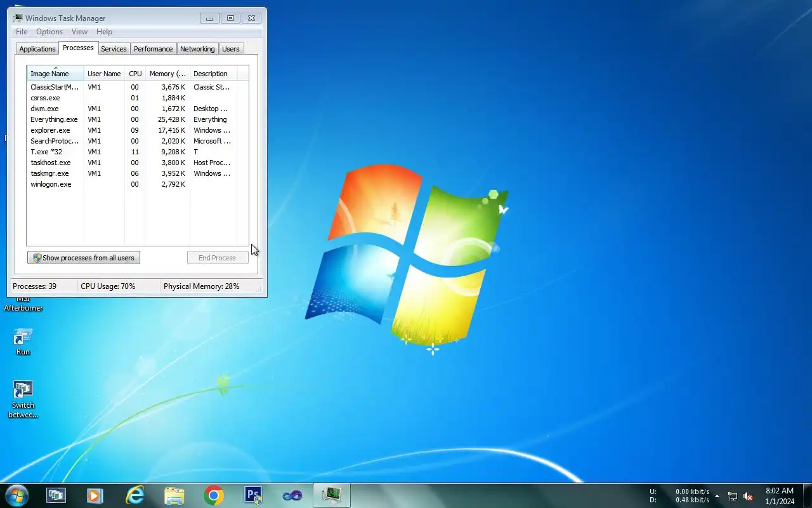
Task: Sort by the User Name column header
Action: pyautogui.click(x=104, y=74)
